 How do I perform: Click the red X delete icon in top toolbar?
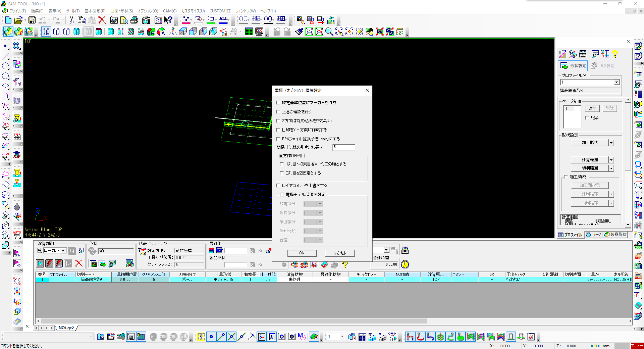tap(102, 20)
